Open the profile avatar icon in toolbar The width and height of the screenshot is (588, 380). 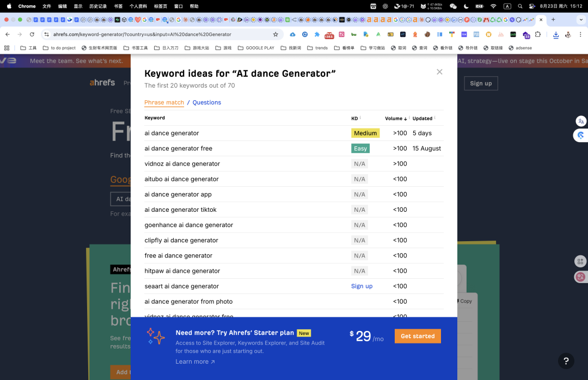click(568, 34)
